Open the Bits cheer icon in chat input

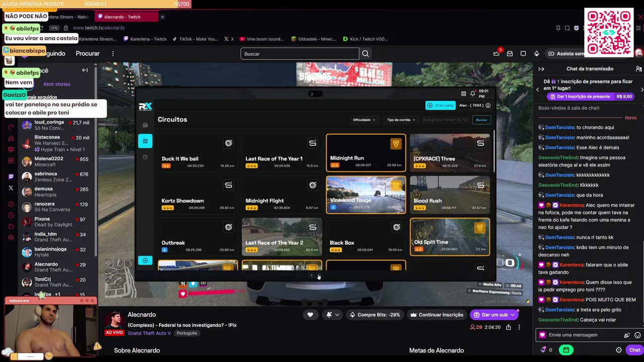(x=627, y=335)
